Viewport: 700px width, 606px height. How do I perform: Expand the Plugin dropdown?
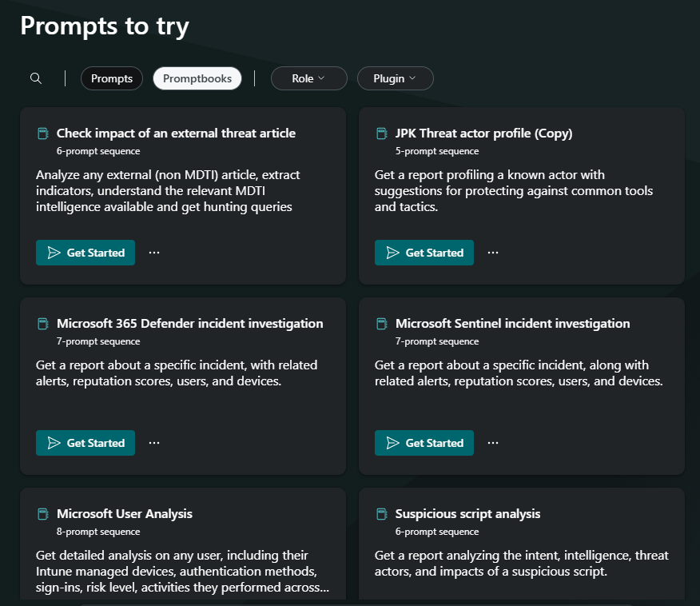(x=395, y=78)
